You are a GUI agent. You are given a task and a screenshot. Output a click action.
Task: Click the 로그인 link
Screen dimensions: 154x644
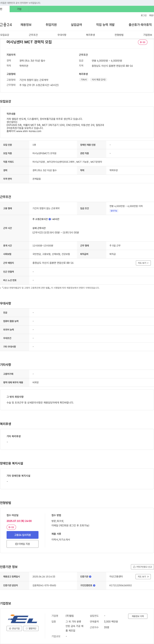pos(144,16)
